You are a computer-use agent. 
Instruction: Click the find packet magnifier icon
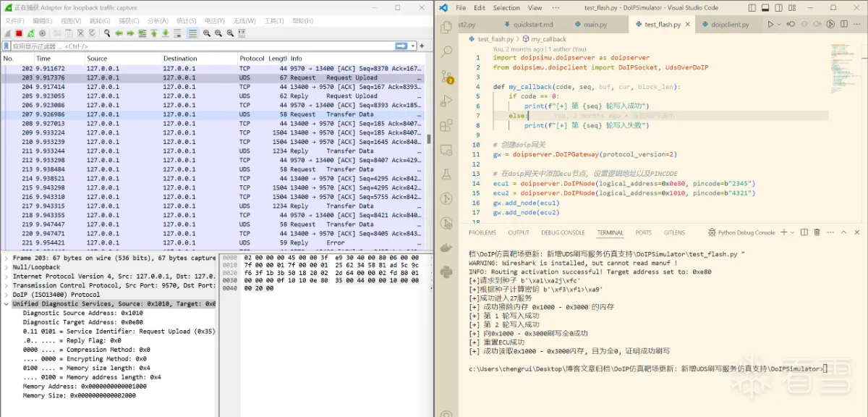point(107,33)
